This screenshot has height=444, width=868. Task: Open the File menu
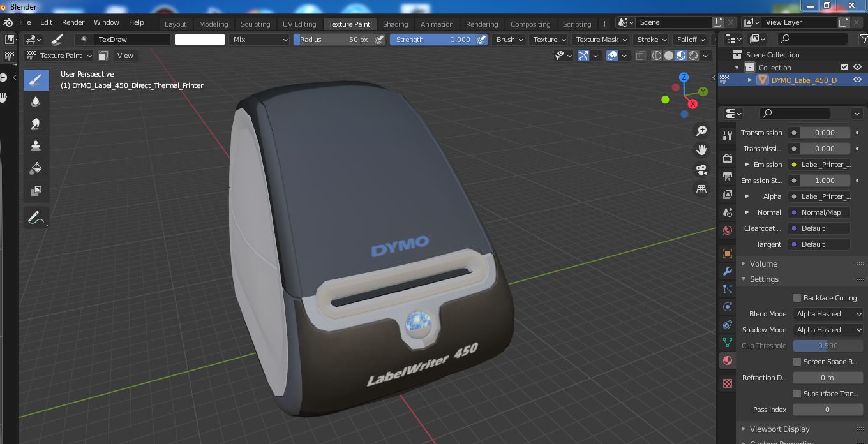(25, 22)
